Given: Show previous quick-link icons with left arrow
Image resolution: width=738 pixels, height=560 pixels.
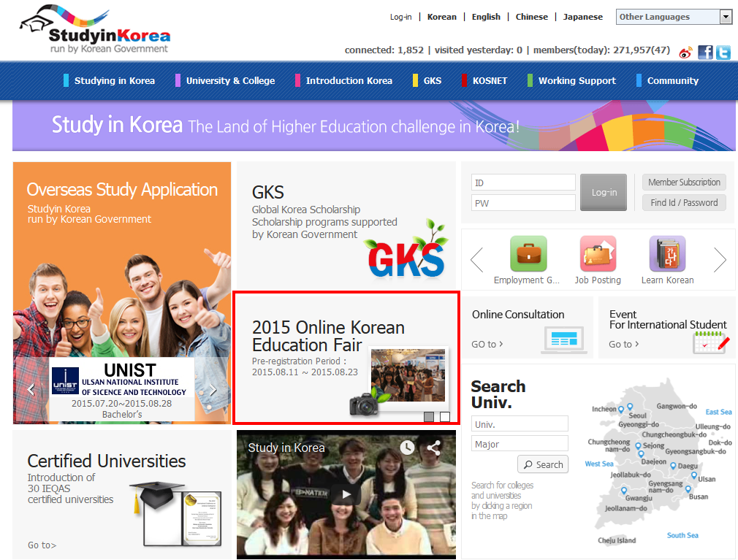Looking at the screenshot, I should pyautogui.click(x=477, y=259).
